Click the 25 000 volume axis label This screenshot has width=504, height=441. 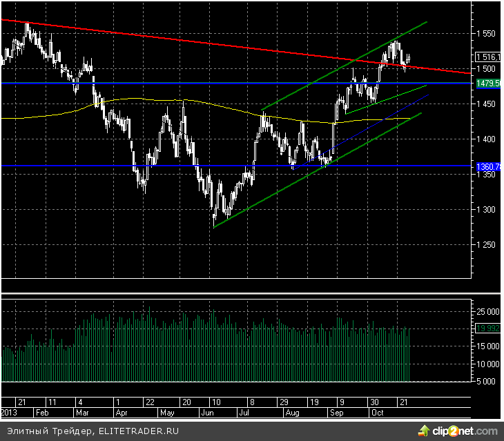[487, 312]
